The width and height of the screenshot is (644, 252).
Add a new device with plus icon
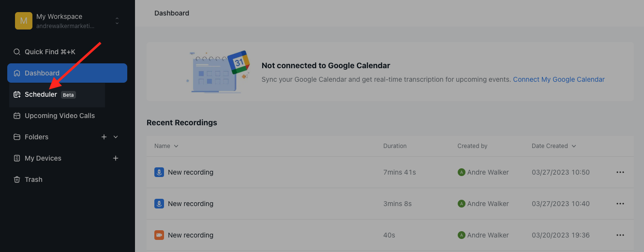(x=116, y=158)
